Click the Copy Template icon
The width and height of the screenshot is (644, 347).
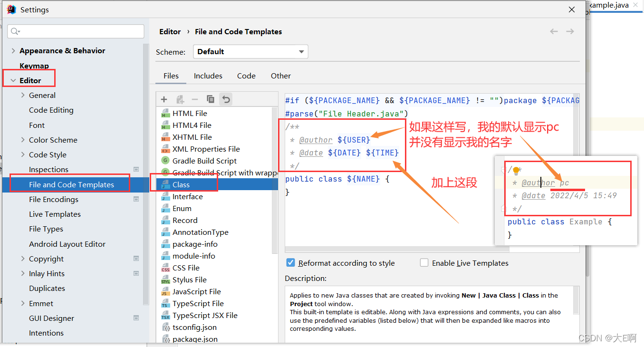click(211, 99)
